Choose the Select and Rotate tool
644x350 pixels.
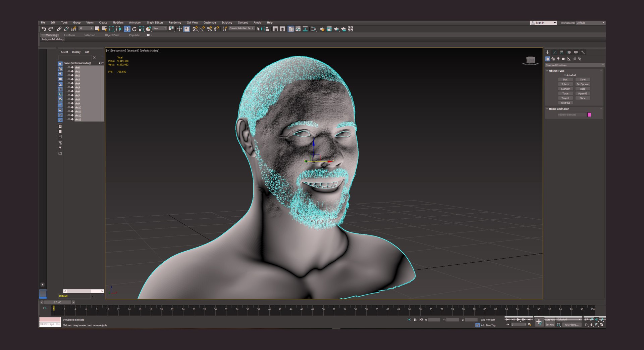coord(134,29)
